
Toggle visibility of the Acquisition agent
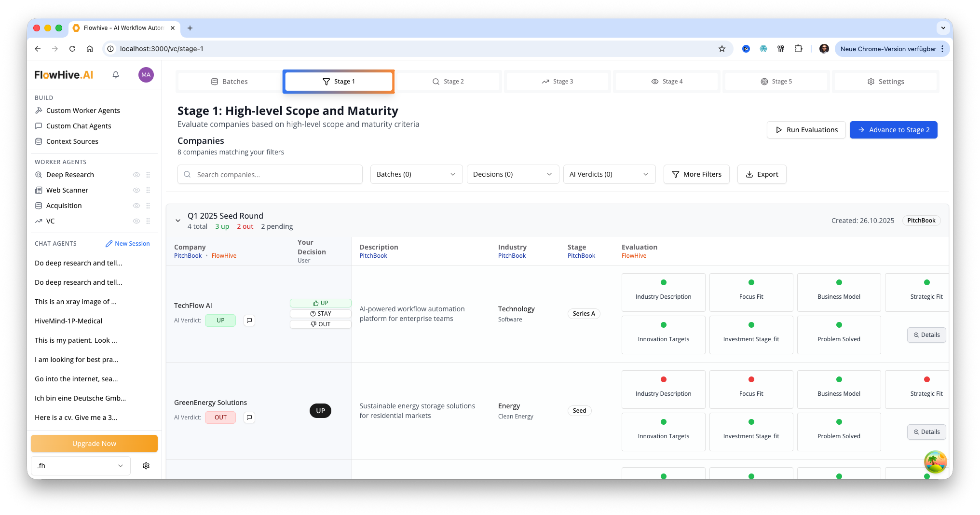tap(136, 206)
